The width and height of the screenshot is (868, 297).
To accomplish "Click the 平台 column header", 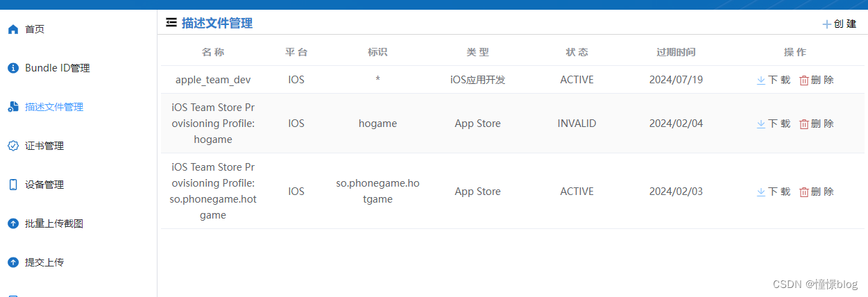I will click(296, 52).
